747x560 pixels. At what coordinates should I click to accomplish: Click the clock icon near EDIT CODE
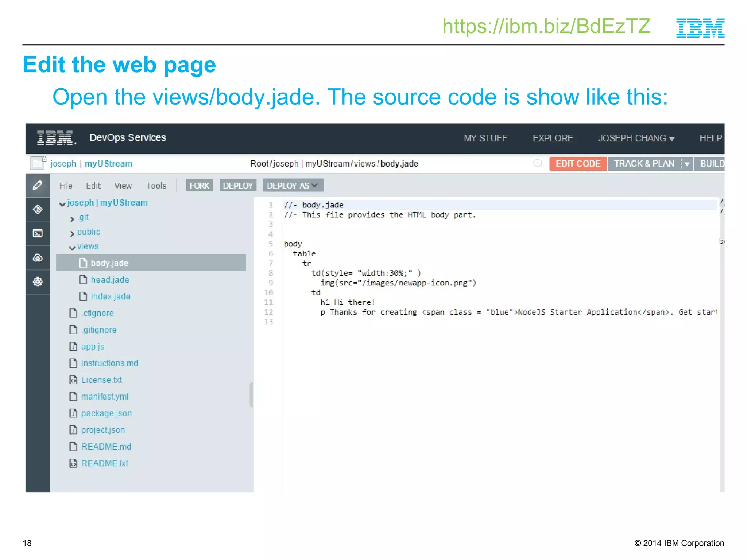pyautogui.click(x=537, y=163)
